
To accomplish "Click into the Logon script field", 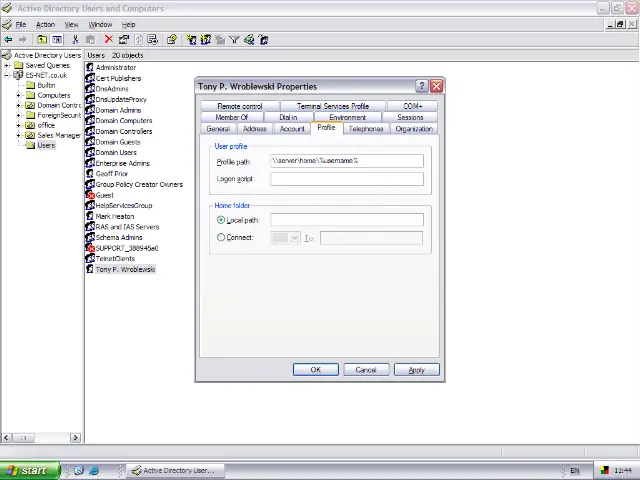I will 347,179.
